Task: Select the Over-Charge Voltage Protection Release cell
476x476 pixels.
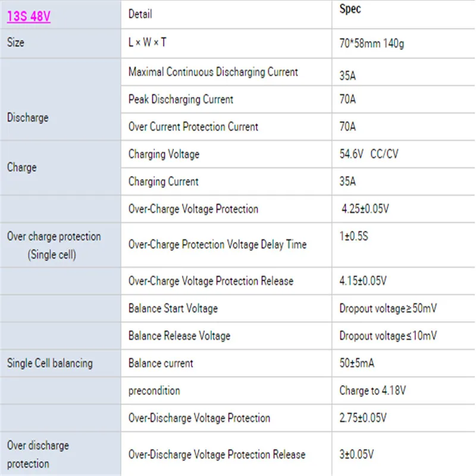Action: pyautogui.click(x=226, y=281)
